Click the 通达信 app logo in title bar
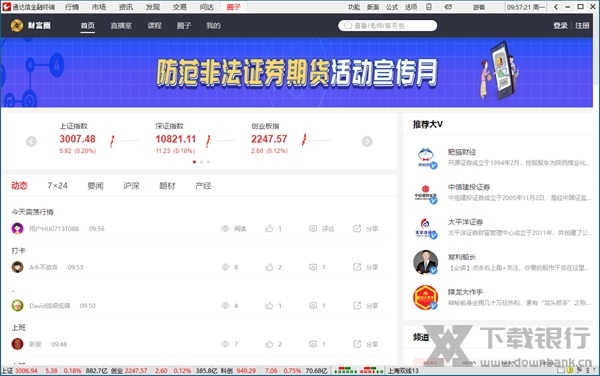The height and width of the screenshot is (376, 600). point(6,7)
